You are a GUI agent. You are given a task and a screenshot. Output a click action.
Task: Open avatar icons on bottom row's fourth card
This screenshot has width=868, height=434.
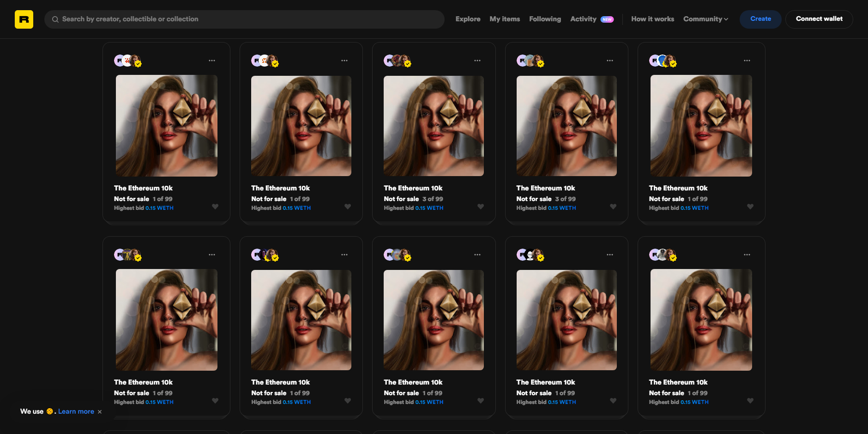tap(530, 255)
